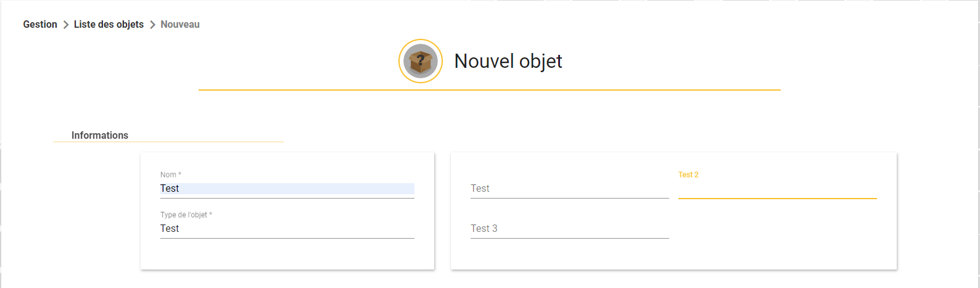Open Liste des objets breadcrumb link
The height and width of the screenshot is (288, 980).
click(109, 25)
